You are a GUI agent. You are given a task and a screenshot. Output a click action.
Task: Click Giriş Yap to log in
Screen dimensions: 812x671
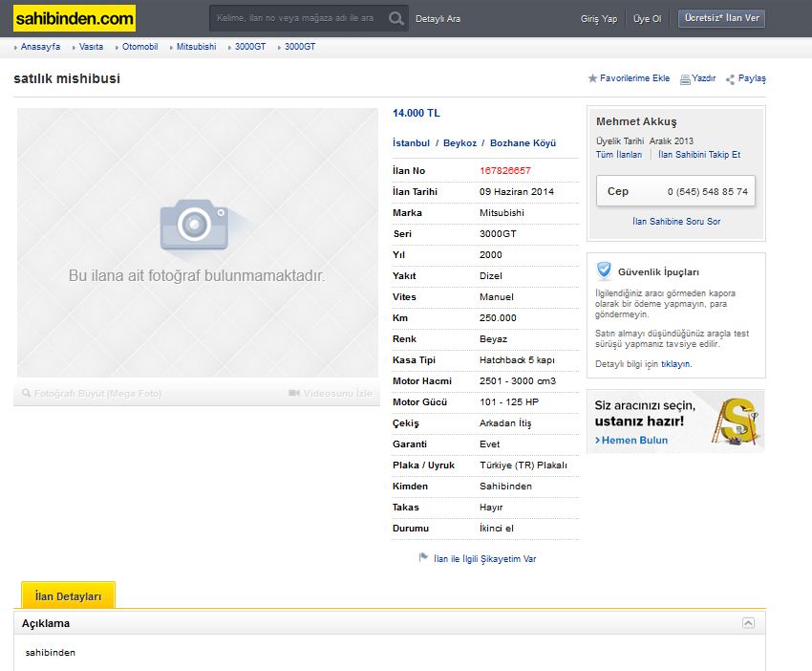[x=599, y=19]
